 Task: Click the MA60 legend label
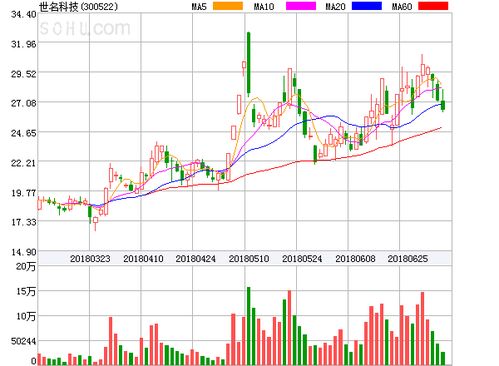[x=402, y=6]
